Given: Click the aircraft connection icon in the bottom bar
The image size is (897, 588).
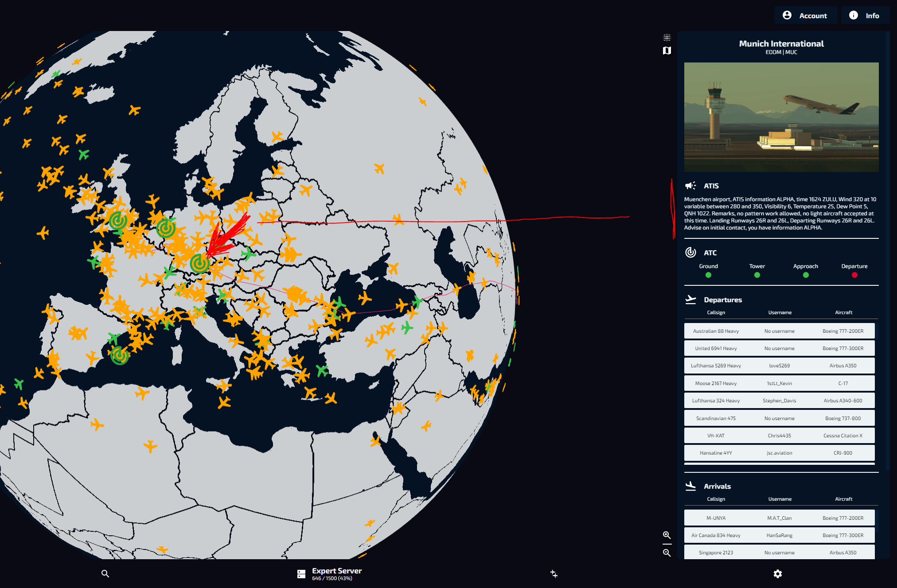Looking at the screenshot, I should (x=554, y=574).
